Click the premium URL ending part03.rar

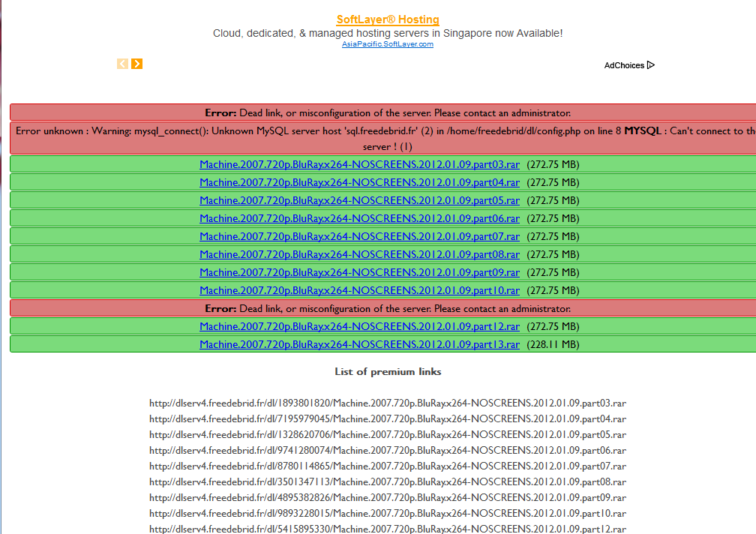388,403
